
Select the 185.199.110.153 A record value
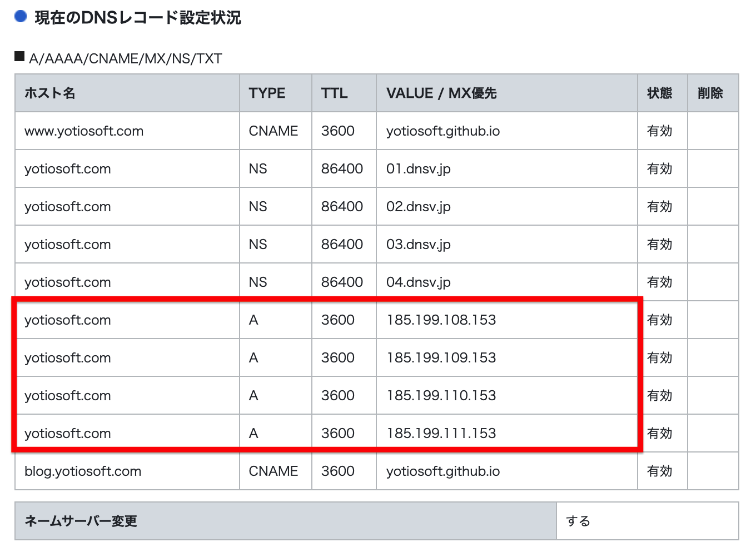click(x=441, y=396)
